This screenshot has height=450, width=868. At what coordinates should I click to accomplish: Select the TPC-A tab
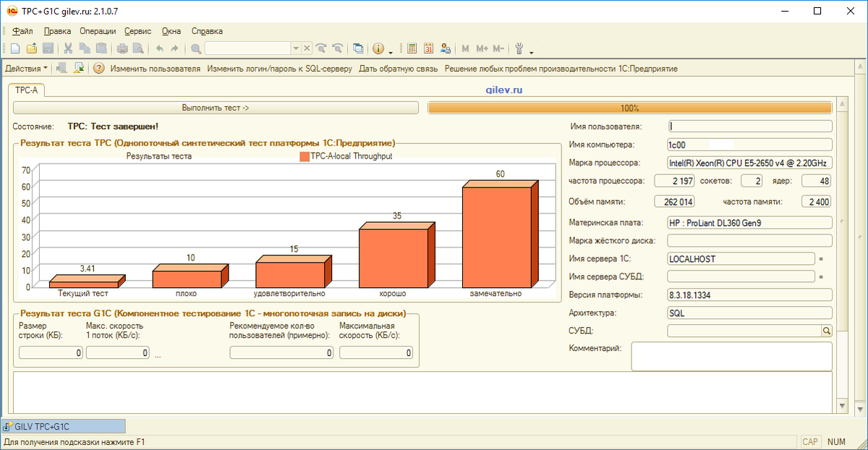(27, 90)
